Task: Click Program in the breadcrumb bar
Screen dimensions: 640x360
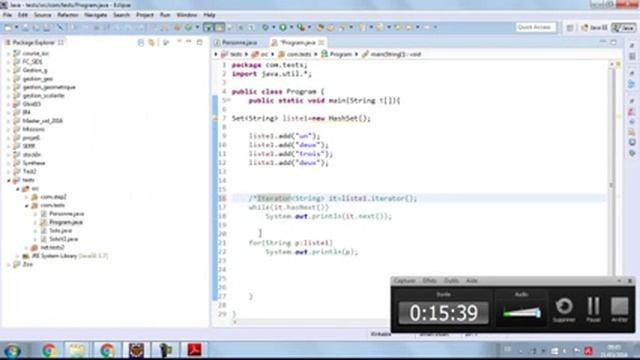Action: pos(340,54)
